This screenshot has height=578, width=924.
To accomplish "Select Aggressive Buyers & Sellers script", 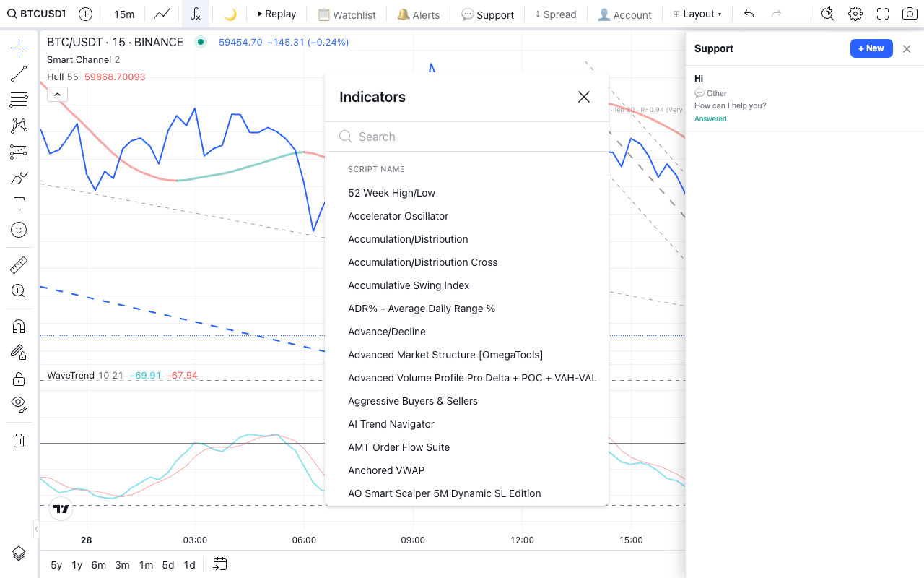I will coord(466,401).
